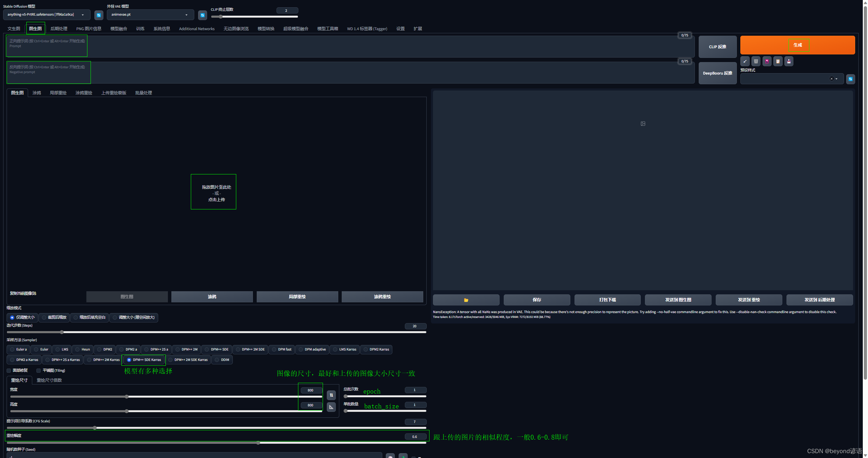This screenshot has height=458, width=868.
Task: Select the DDIM sampler
Action: [x=222, y=360]
